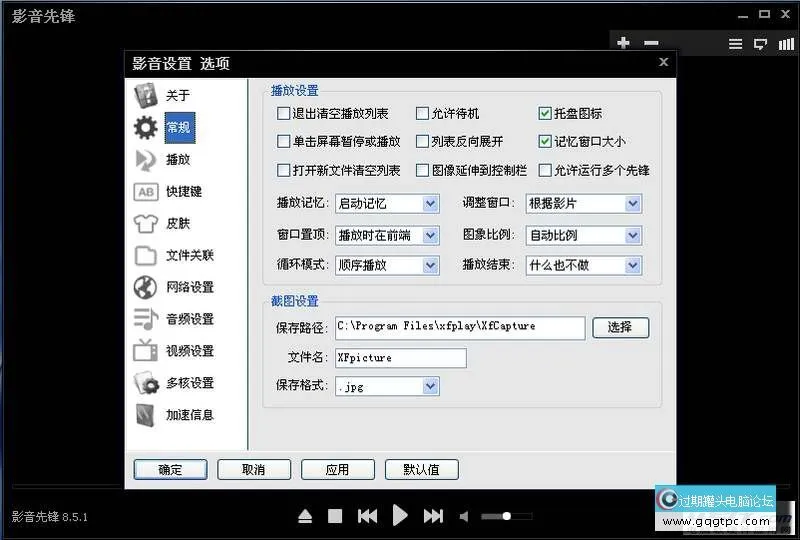Click the 取消 button
Image resolution: width=800 pixels, height=540 pixels.
pos(254,470)
